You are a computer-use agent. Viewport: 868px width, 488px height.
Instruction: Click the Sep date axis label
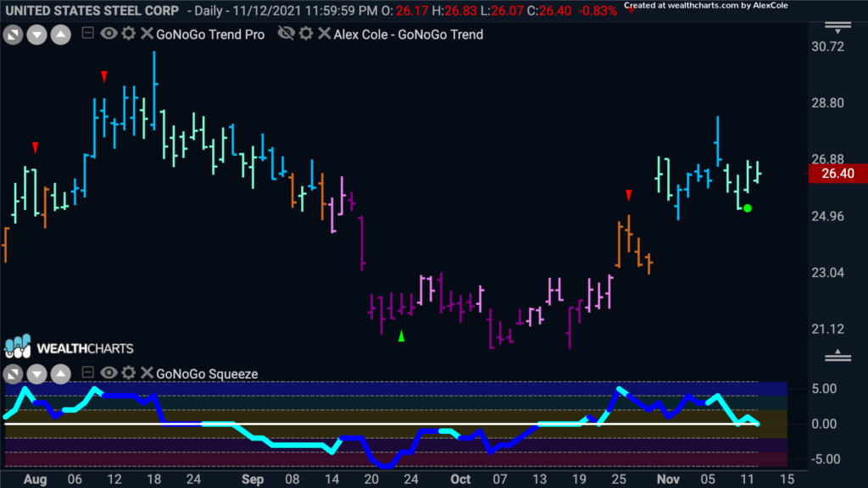coord(253,480)
